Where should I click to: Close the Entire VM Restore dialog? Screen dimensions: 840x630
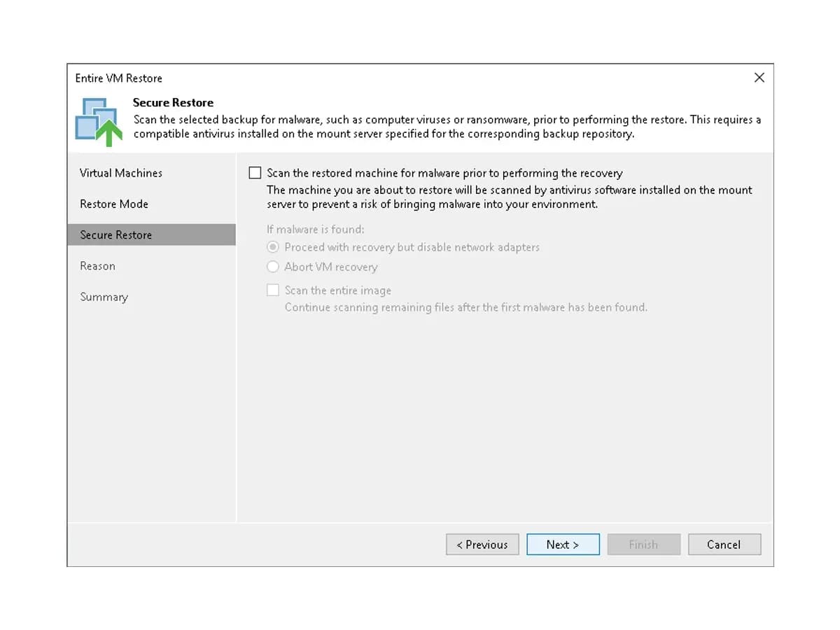pyautogui.click(x=759, y=78)
